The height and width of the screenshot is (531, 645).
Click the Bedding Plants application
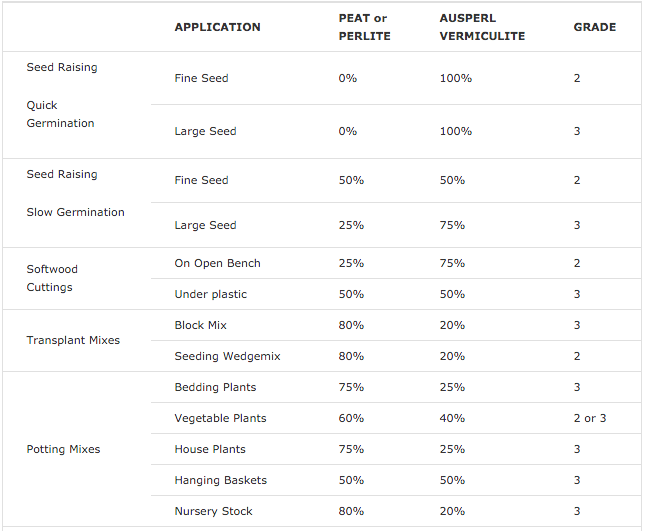pos(215,387)
